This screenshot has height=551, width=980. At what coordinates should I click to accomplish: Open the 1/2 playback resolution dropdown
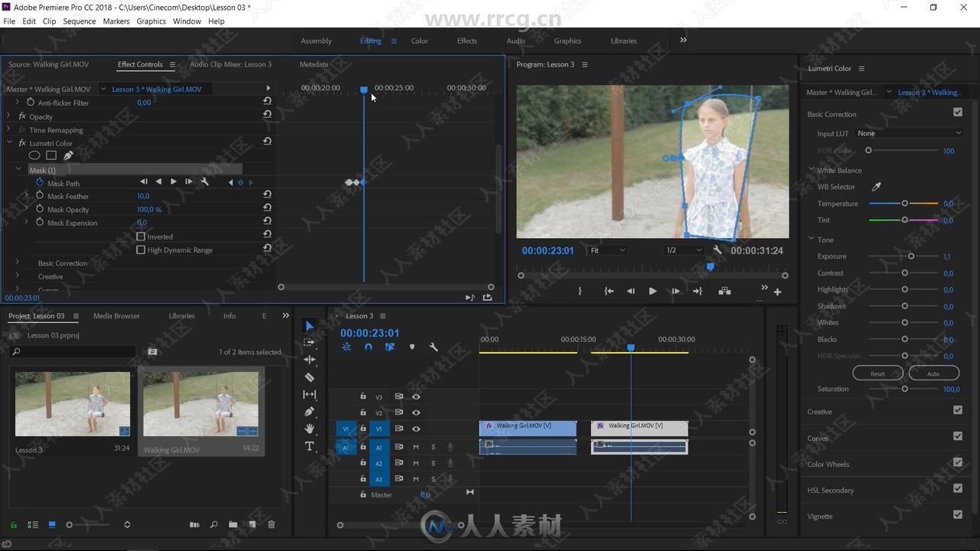(684, 250)
